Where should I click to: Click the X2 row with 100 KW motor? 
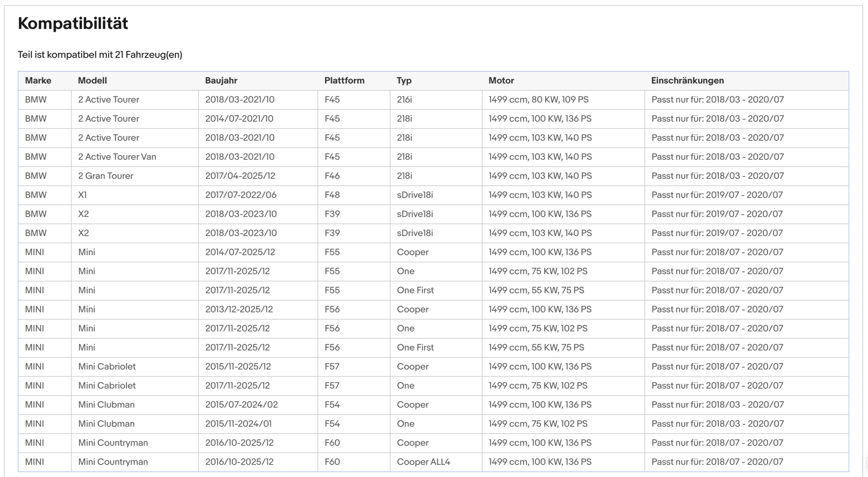coord(433,214)
